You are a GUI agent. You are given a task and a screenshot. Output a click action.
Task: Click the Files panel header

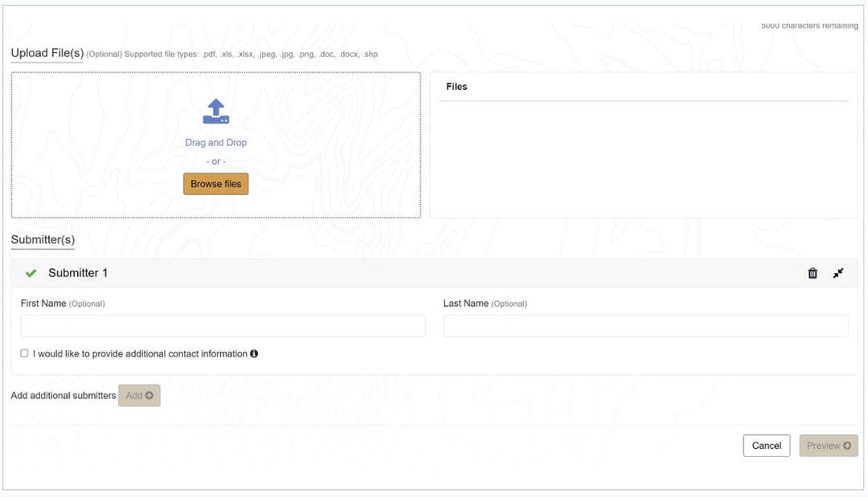(x=457, y=87)
